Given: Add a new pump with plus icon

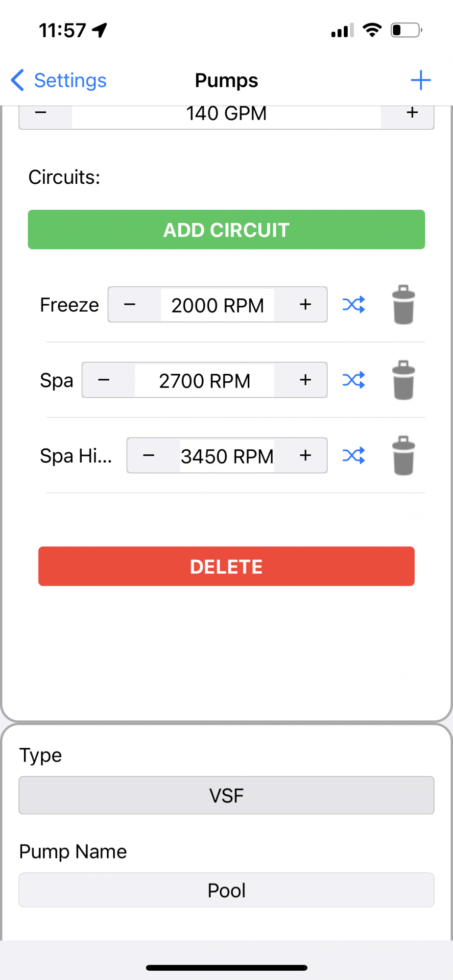Looking at the screenshot, I should 421,80.
